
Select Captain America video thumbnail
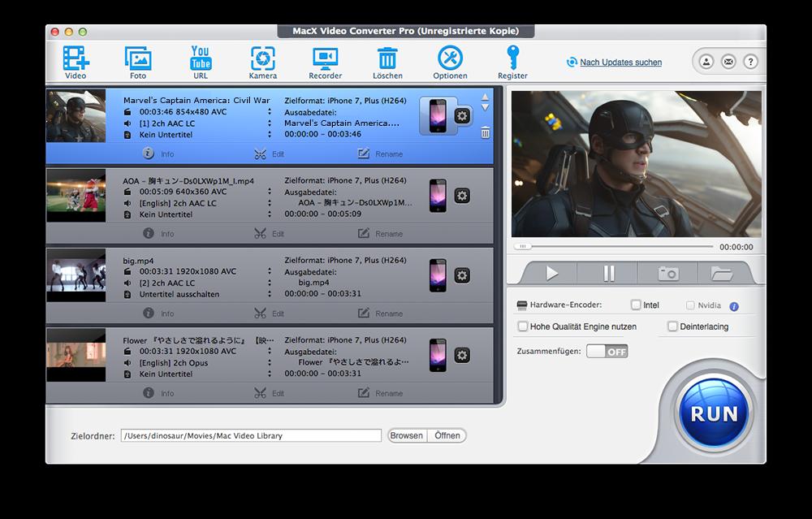pos(76,115)
